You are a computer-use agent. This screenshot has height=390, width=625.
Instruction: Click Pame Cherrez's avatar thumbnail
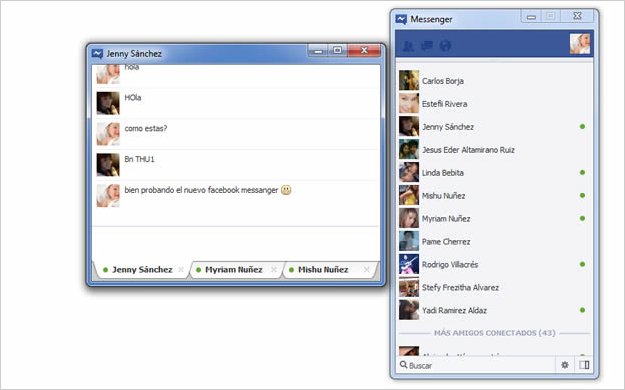[x=409, y=241]
